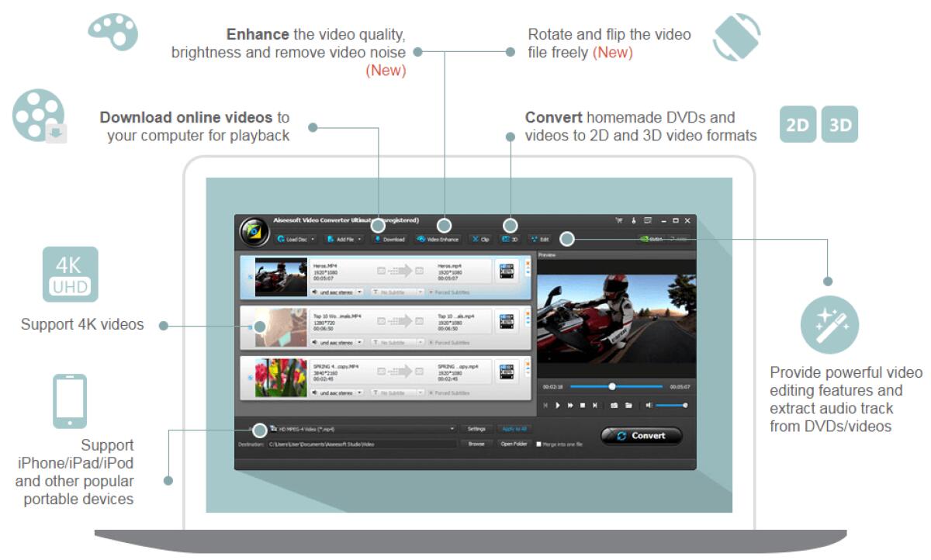
Task: Select the Clip tool
Action: (481, 238)
